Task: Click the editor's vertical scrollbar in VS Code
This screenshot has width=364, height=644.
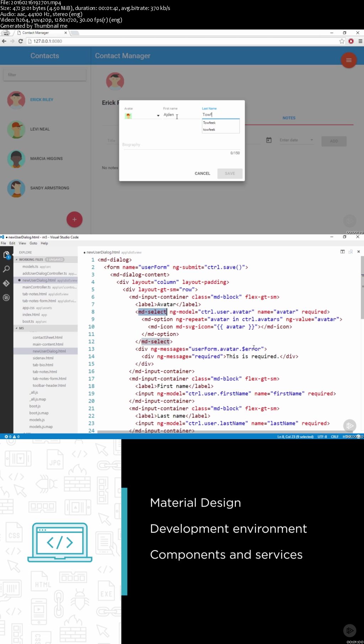Action: (x=362, y=287)
